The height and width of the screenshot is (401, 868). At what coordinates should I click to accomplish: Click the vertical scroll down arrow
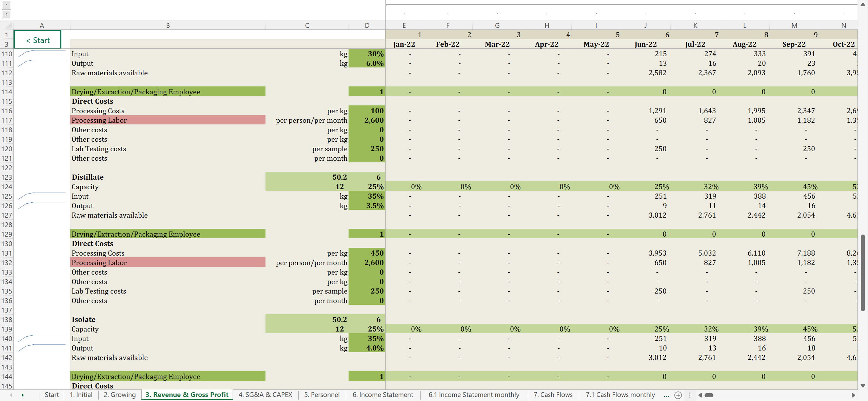point(863,386)
